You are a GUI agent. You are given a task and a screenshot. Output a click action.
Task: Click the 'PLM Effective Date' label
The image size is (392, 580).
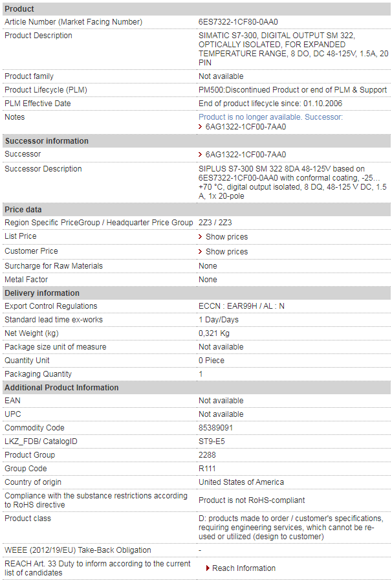tap(38, 103)
